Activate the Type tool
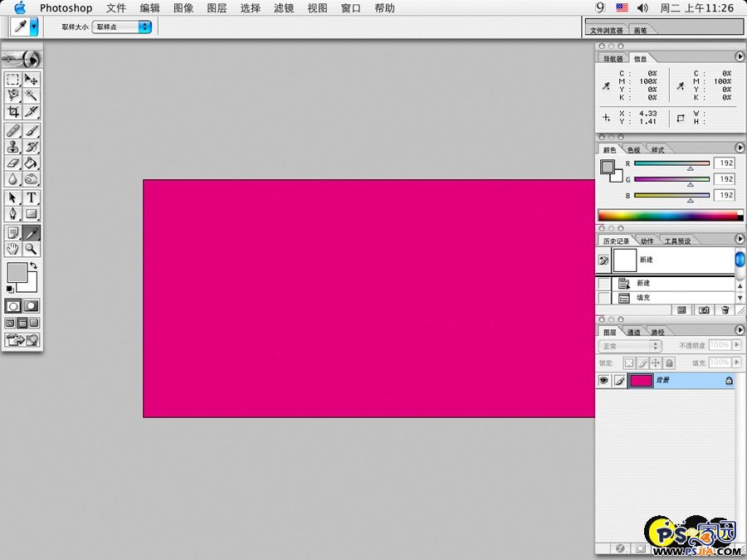Image resolution: width=747 pixels, height=560 pixels. (32, 197)
